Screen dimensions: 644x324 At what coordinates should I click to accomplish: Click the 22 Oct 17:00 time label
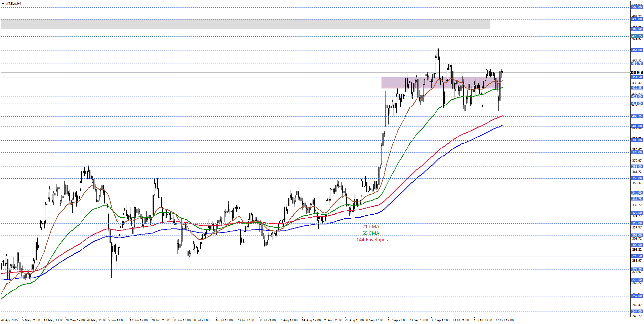[x=504, y=320]
